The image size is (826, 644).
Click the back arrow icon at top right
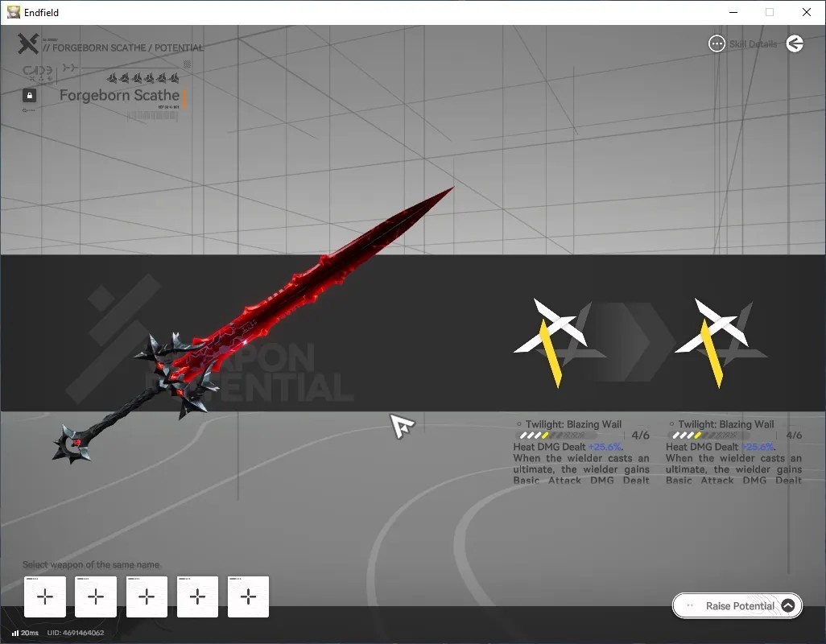(x=795, y=43)
